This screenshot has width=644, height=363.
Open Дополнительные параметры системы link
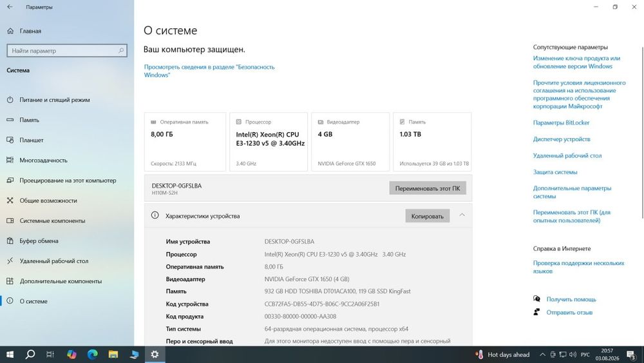[572, 192]
